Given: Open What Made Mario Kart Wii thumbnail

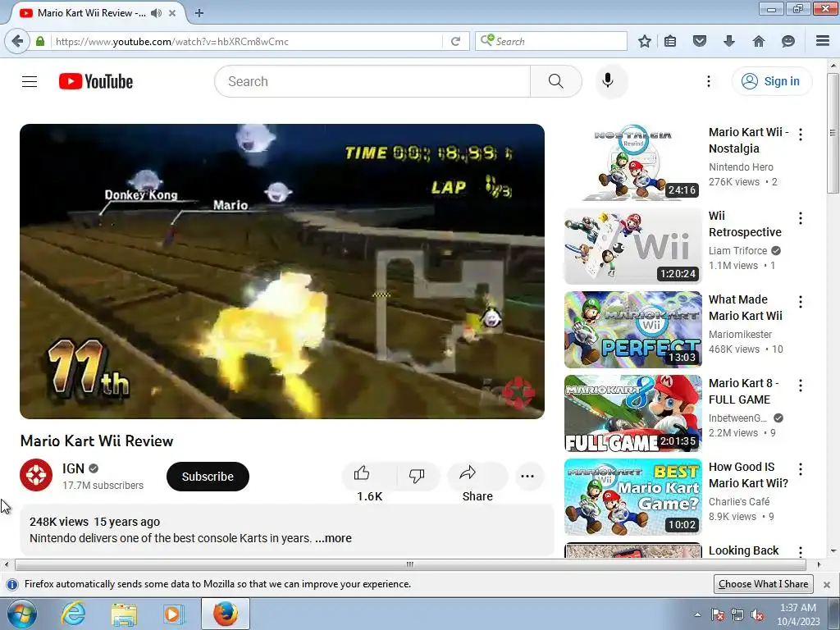Looking at the screenshot, I should click(632, 330).
